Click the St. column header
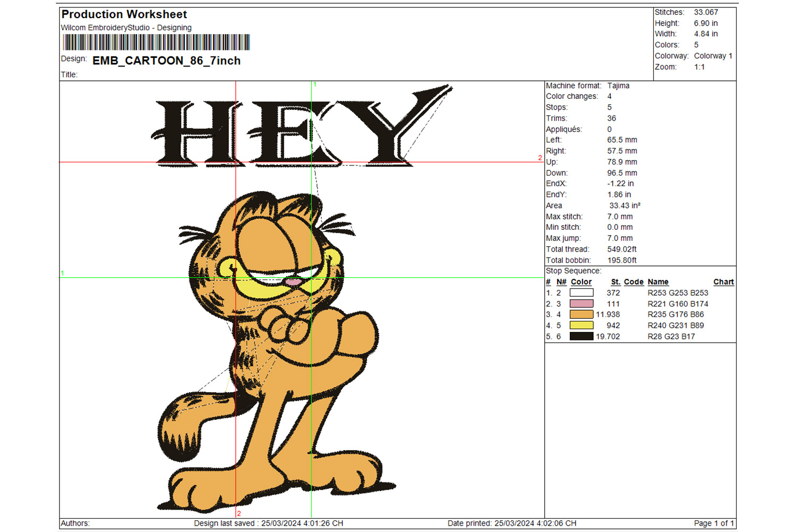The image size is (799, 532). click(615, 282)
